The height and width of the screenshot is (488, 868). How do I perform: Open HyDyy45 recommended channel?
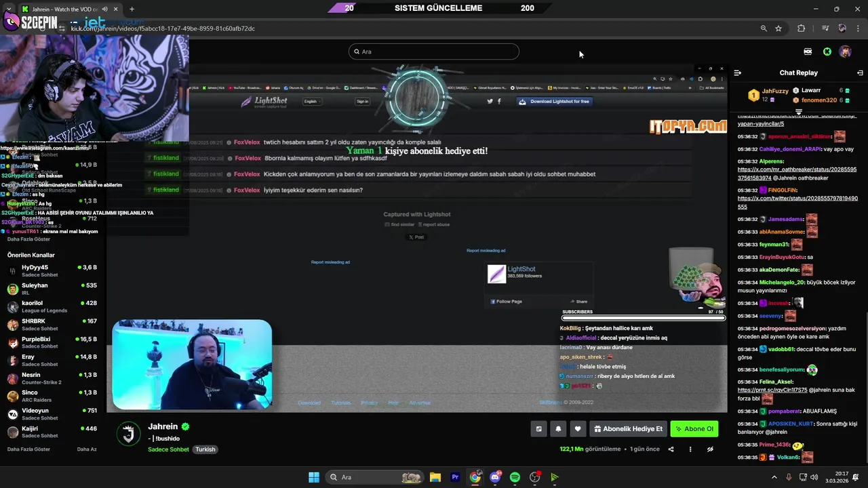tap(53, 270)
